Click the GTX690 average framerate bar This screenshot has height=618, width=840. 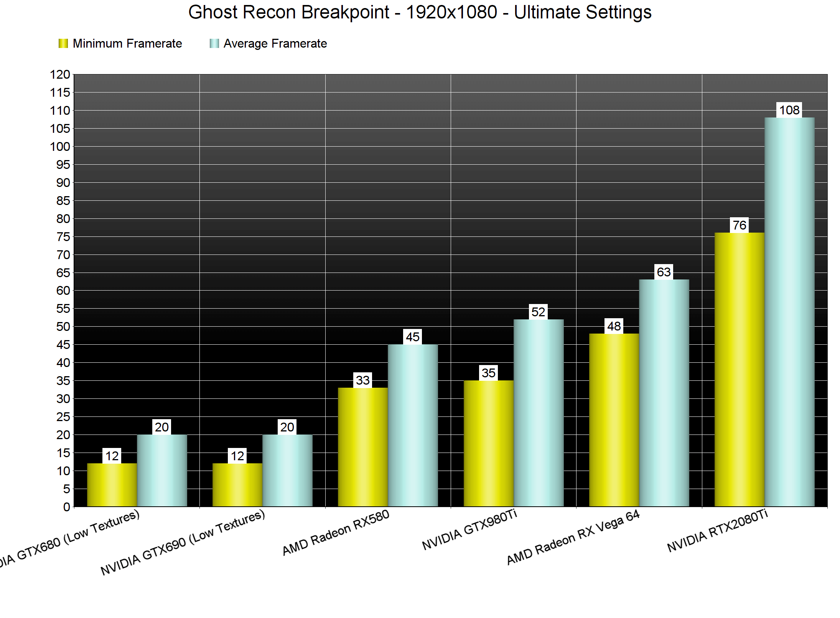click(287, 470)
